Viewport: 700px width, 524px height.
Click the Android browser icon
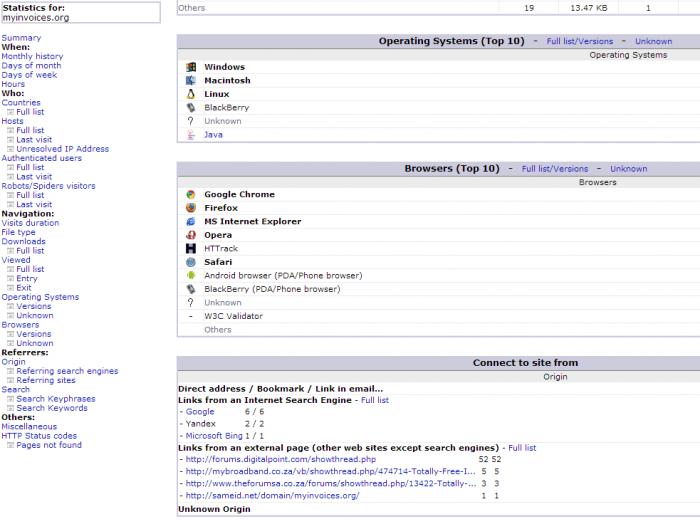pyautogui.click(x=191, y=275)
